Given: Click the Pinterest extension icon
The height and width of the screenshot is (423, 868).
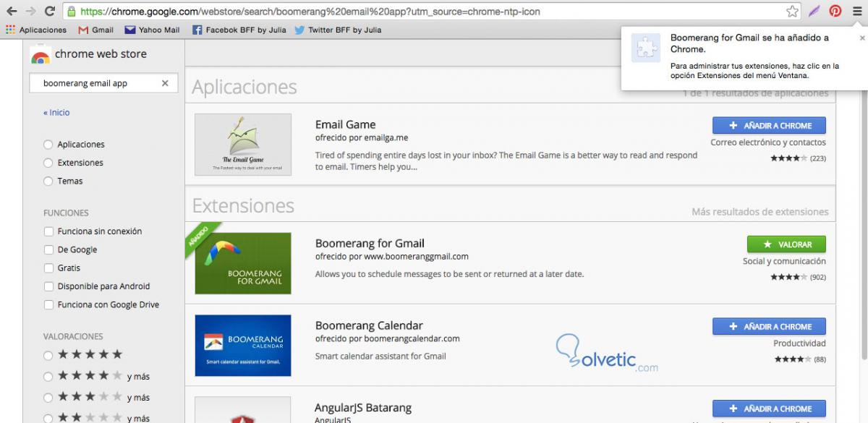Looking at the screenshot, I should 835,12.
